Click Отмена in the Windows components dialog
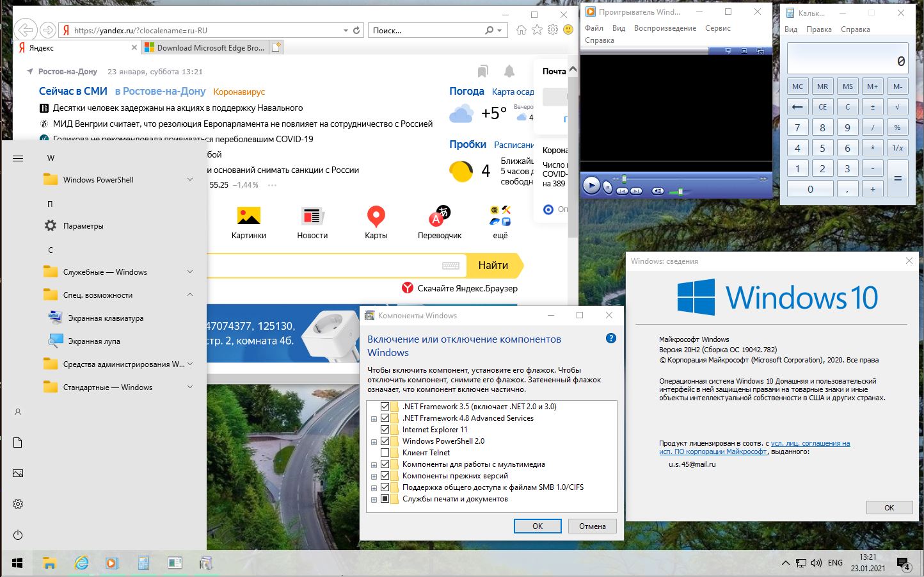The image size is (924, 577). [x=592, y=526]
